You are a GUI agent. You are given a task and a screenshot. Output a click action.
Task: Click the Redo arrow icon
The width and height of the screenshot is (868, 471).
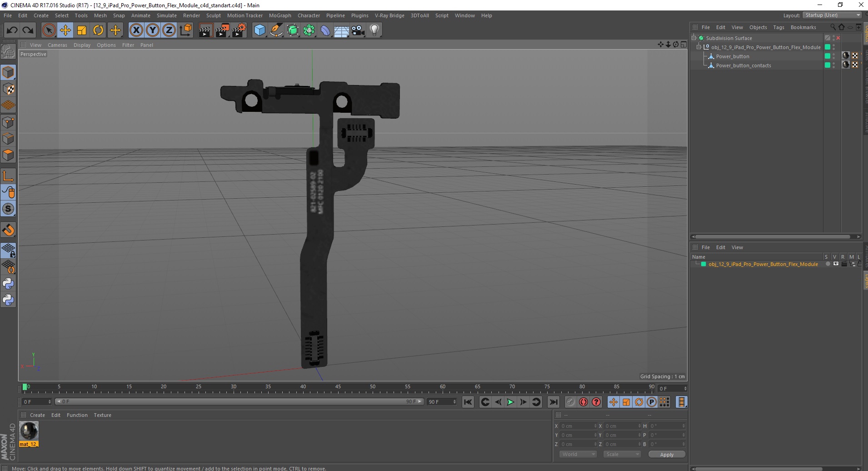[x=28, y=30]
